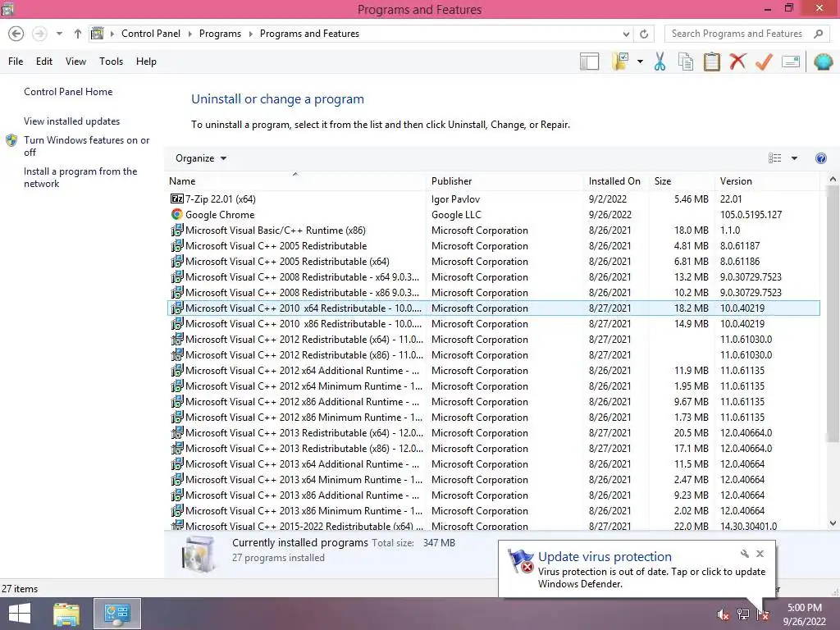The height and width of the screenshot is (630, 840).
Task: Click the taskbar clock showing 5:00 PM
Action: (x=804, y=614)
